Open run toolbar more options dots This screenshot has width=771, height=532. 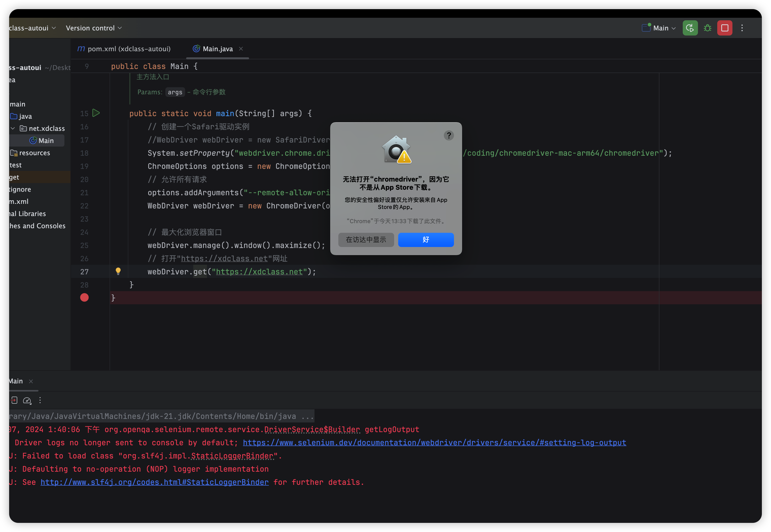click(40, 400)
